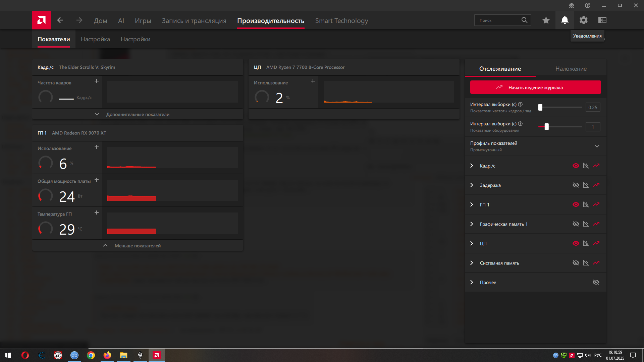Expand Графическая память 1 section
This screenshot has height=362, width=644.
(472, 224)
